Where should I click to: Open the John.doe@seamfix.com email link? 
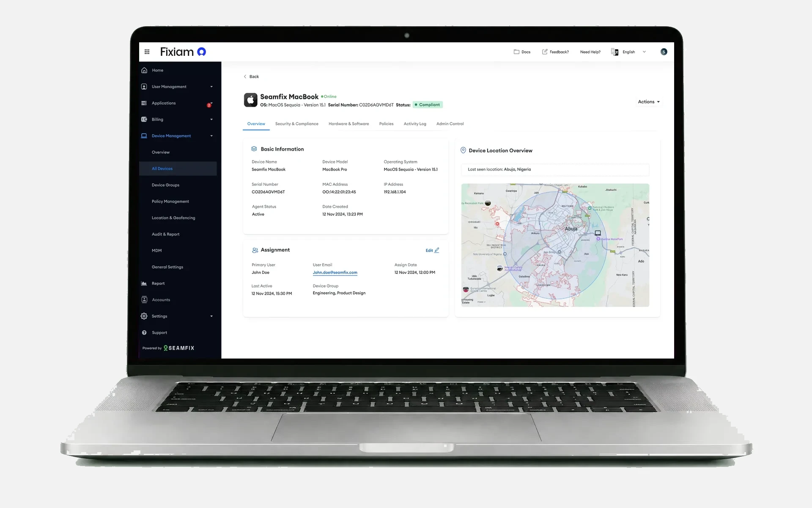[x=335, y=273]
